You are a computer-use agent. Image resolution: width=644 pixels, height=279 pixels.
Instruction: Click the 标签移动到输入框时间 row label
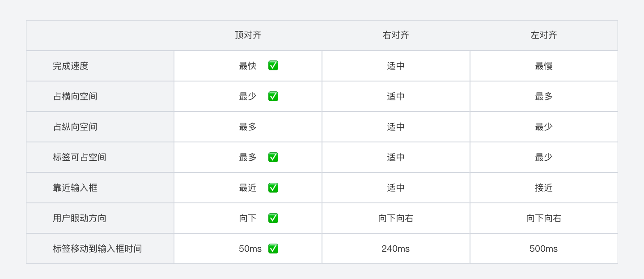click(x=97, y=249)
